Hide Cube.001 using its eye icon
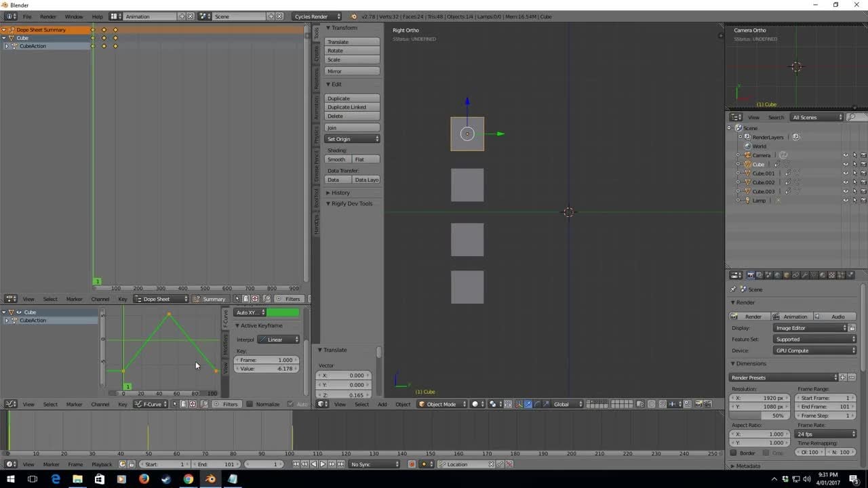This screenshot has width=868, height=488. point(845,174)
